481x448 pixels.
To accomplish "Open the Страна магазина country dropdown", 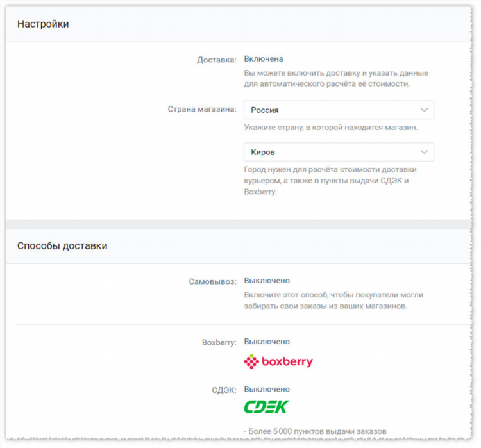I will 339,110.
